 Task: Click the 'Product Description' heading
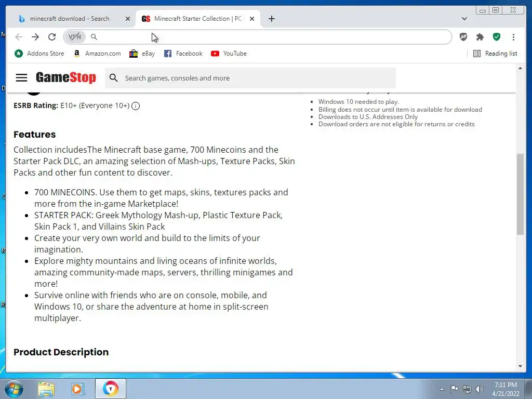61,352
